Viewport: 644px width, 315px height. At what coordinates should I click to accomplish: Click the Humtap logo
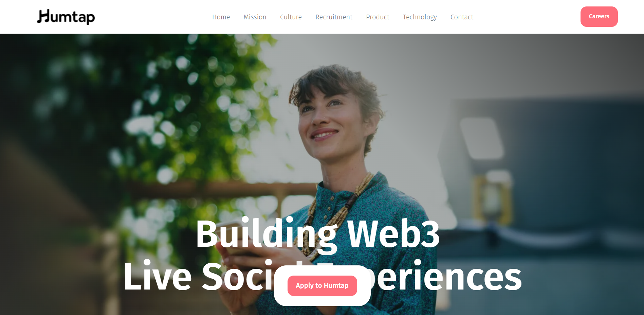point(66,17)
